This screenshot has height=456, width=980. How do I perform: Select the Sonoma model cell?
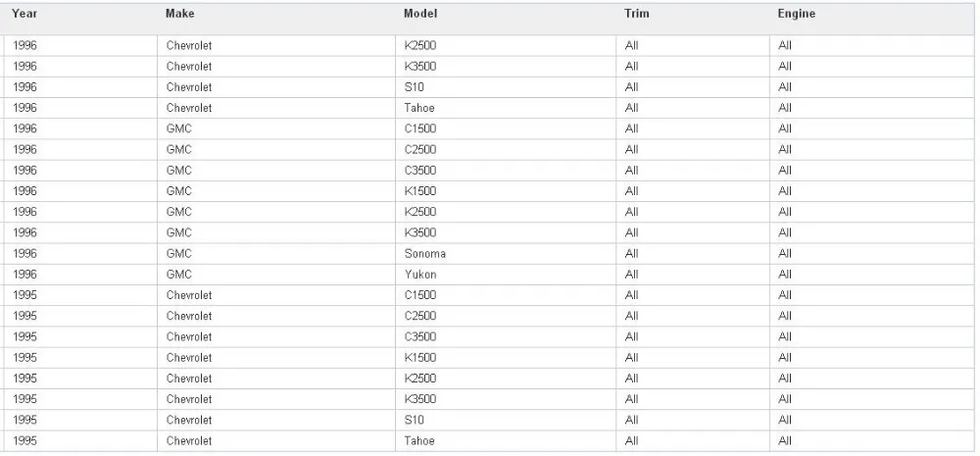pos(424,254)
